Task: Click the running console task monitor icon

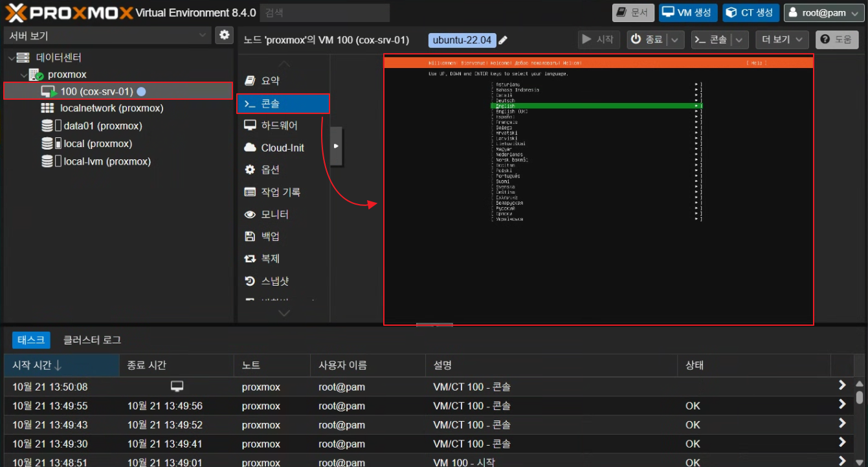Action: 177,387
